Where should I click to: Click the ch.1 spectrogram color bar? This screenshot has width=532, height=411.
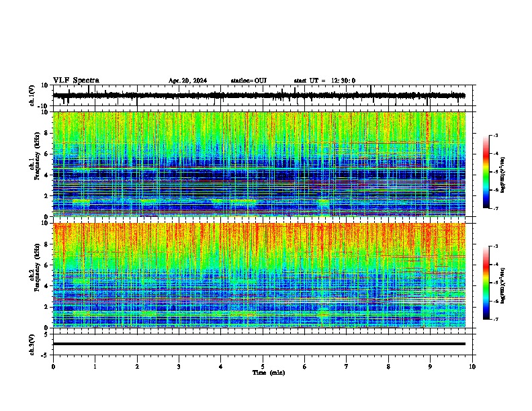click(486, 172)
